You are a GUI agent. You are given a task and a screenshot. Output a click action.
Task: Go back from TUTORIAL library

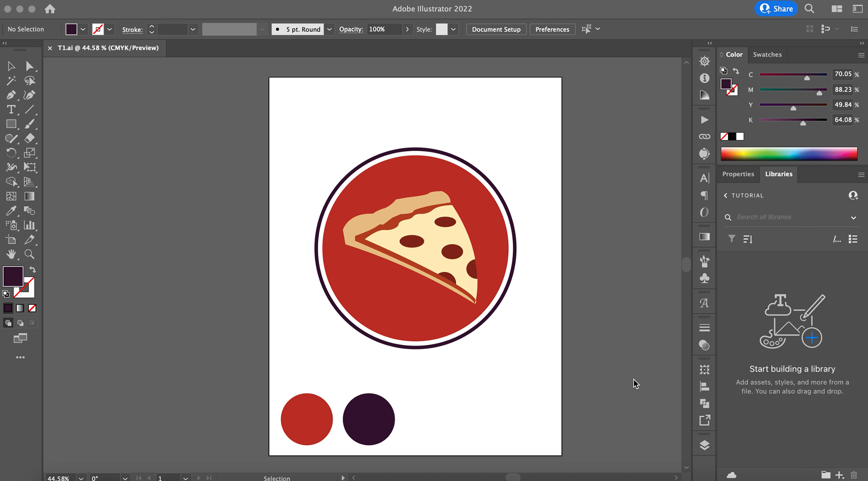[x=726, y=196]
